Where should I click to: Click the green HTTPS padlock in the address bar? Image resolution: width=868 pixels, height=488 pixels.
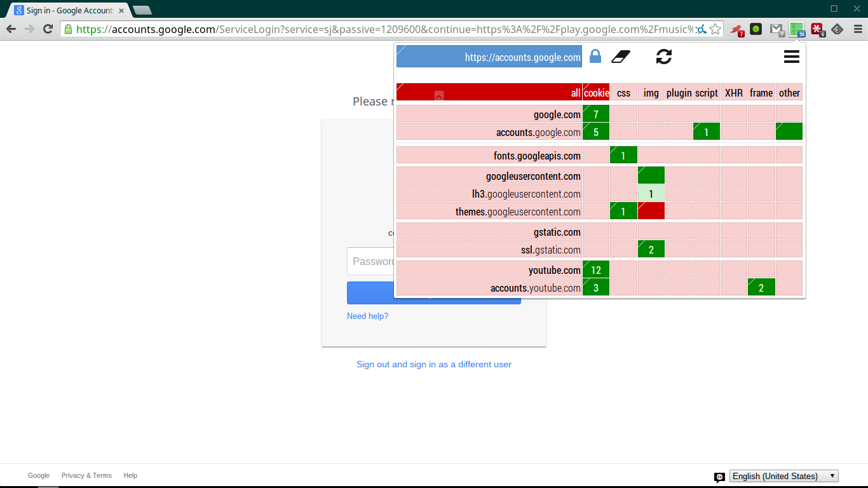(68, 29)
